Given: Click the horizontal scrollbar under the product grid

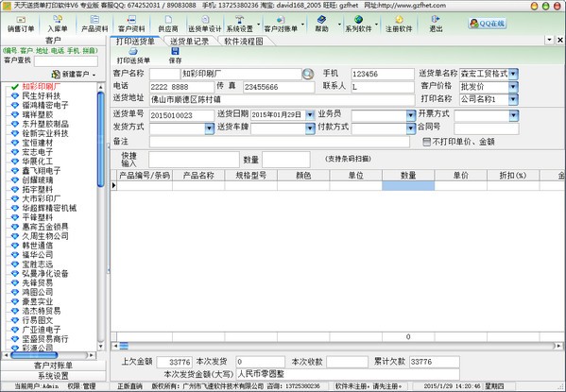Looking at the screenshot, I should coord(335,346).
